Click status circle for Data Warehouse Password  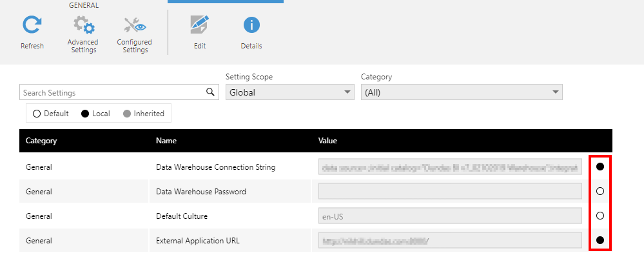(x=600, y=191)
